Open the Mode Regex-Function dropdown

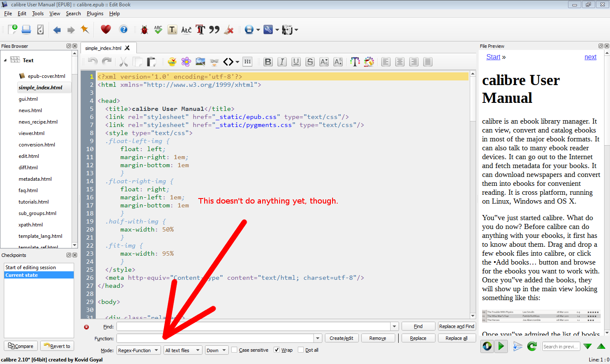(139, 350)
